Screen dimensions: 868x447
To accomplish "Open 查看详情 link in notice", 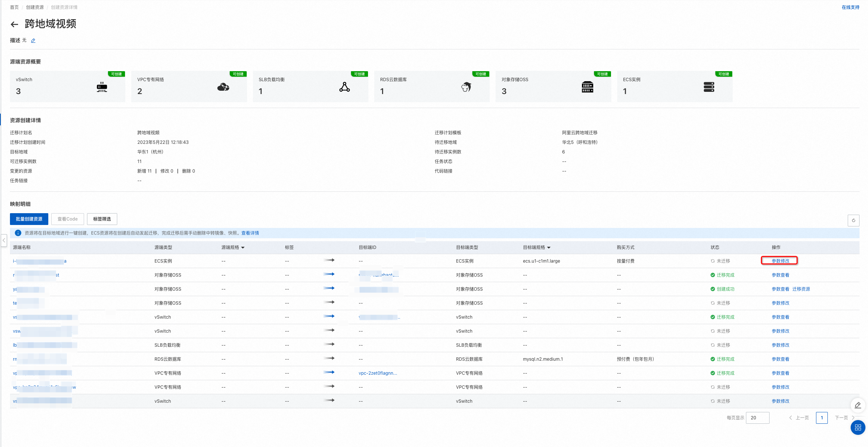I will point(250,233).
